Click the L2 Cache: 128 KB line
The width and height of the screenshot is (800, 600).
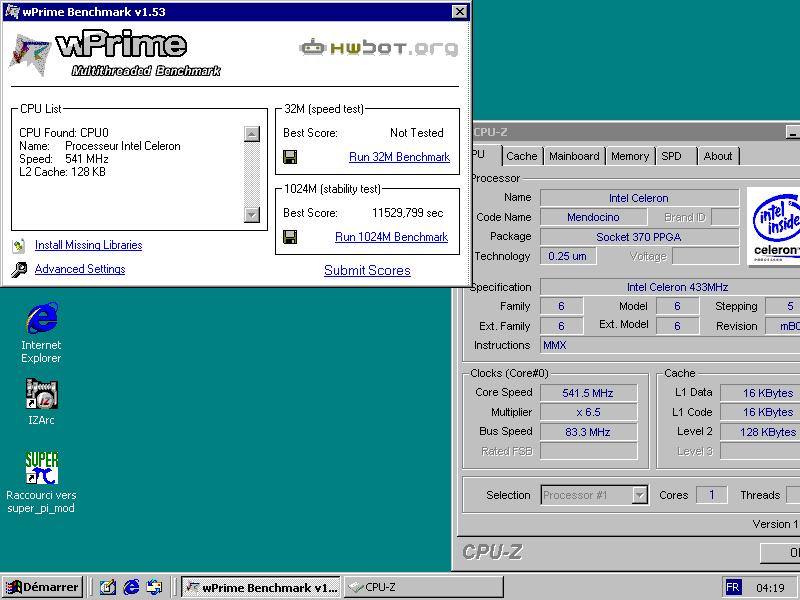click(62, 172)
